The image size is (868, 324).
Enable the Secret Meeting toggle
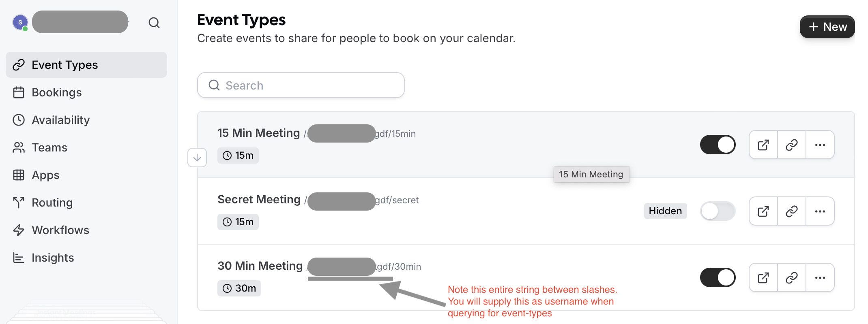coord(718,211)
